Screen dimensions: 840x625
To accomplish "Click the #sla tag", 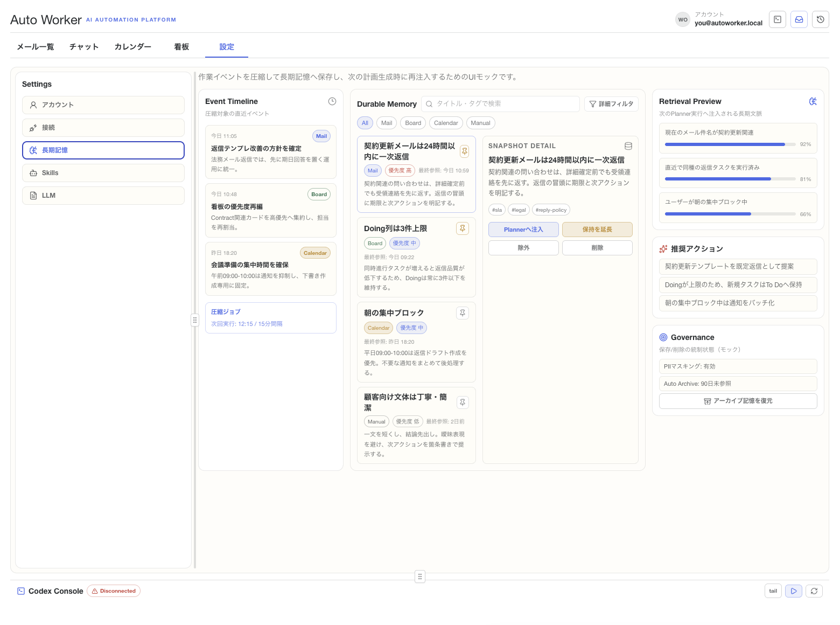I will [x=497, y=210].
